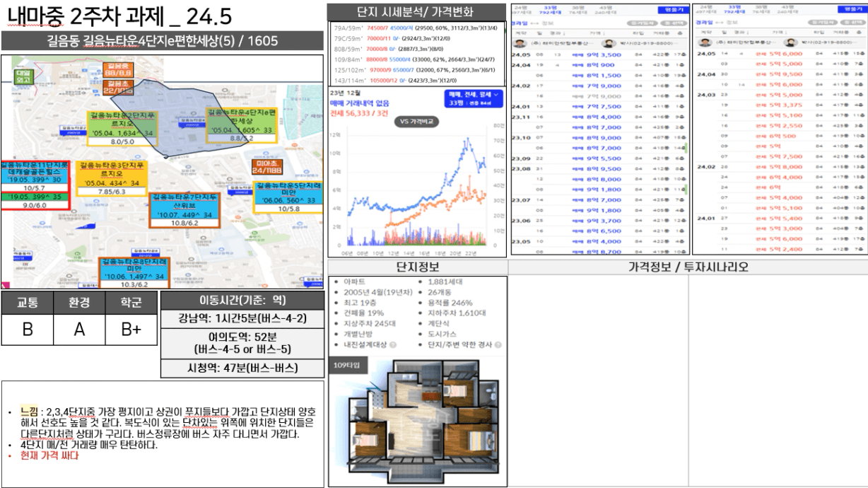Click help icon next to 내진설계대상
868x488 pixels.
pyautogui.click(x=392, y=344)
